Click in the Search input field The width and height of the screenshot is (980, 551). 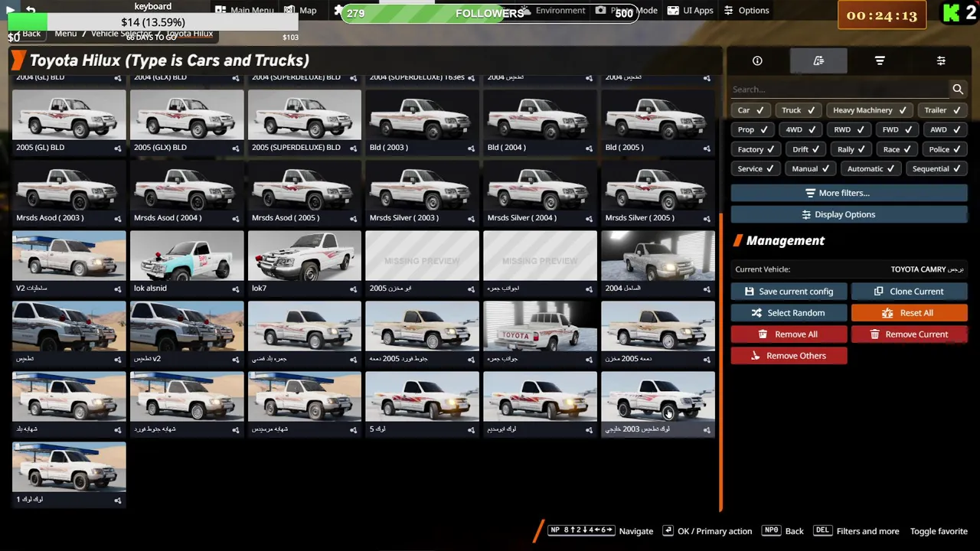tap(839, 90)
